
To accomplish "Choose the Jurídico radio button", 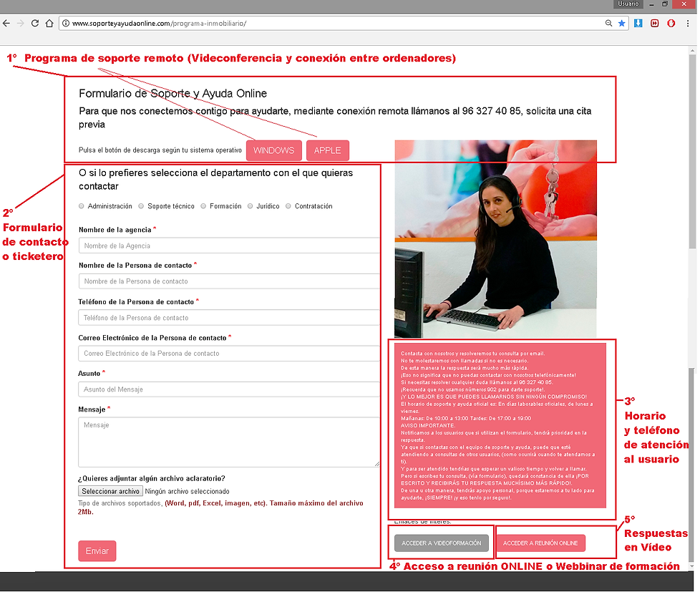I will (250, 206).
